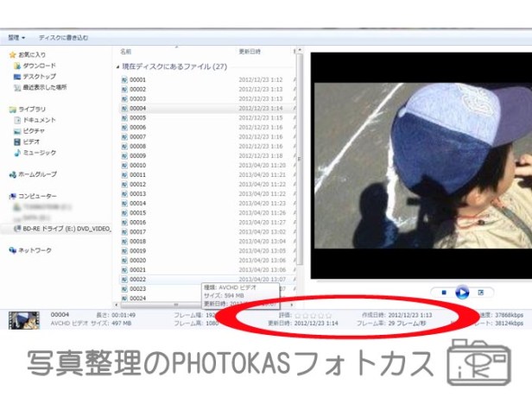
Task: Stop the preview video playback
Action: click(x=444, y=293)
